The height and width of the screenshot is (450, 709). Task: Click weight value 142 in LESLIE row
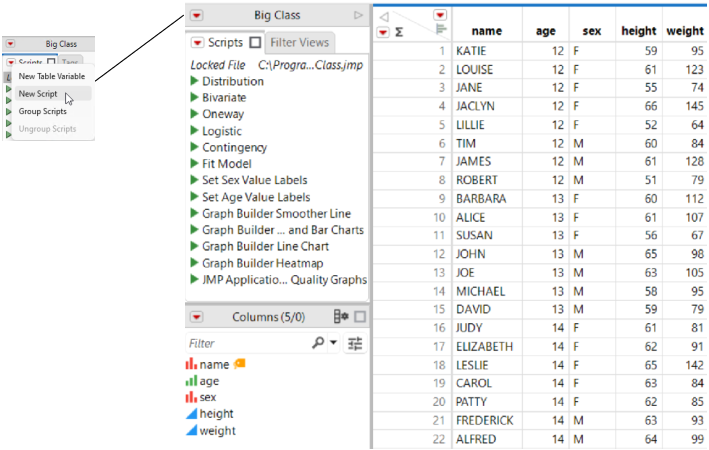pyautogui.click(x=685, y=365)
